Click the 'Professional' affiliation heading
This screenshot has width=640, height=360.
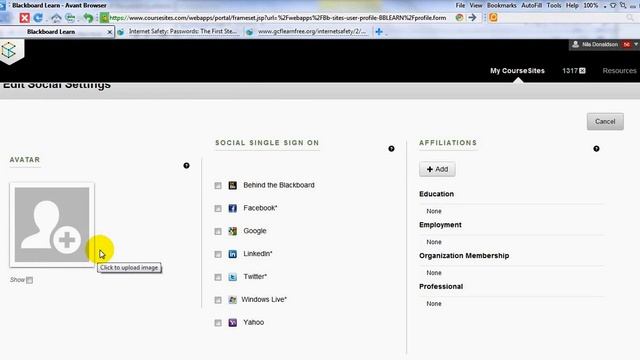click(441, 287)
